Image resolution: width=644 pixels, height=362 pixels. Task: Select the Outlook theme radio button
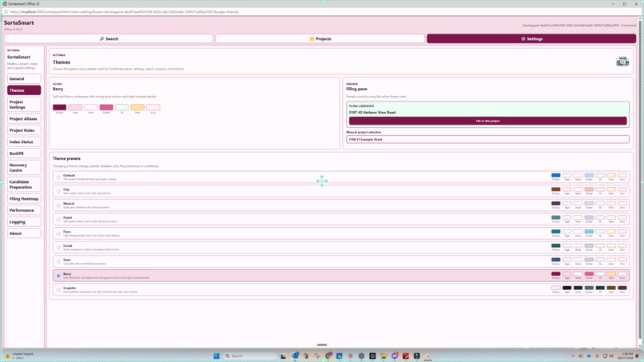[x=58, y=177]
